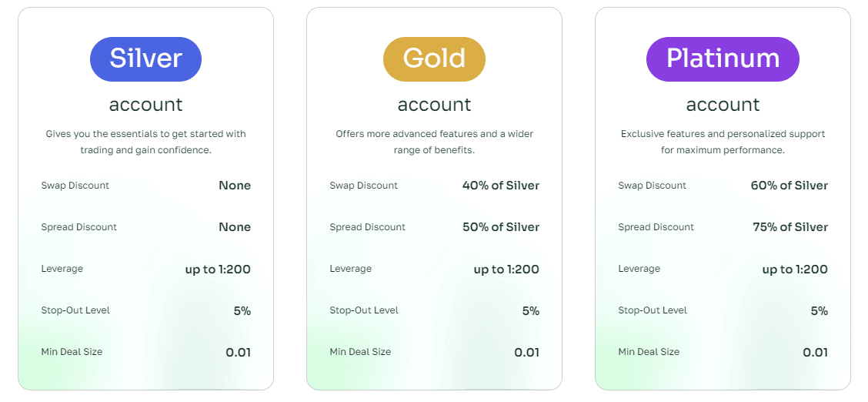Click Min Deal Size label in Platinum card
Viewport: 868px width, 402px height.
649,352
